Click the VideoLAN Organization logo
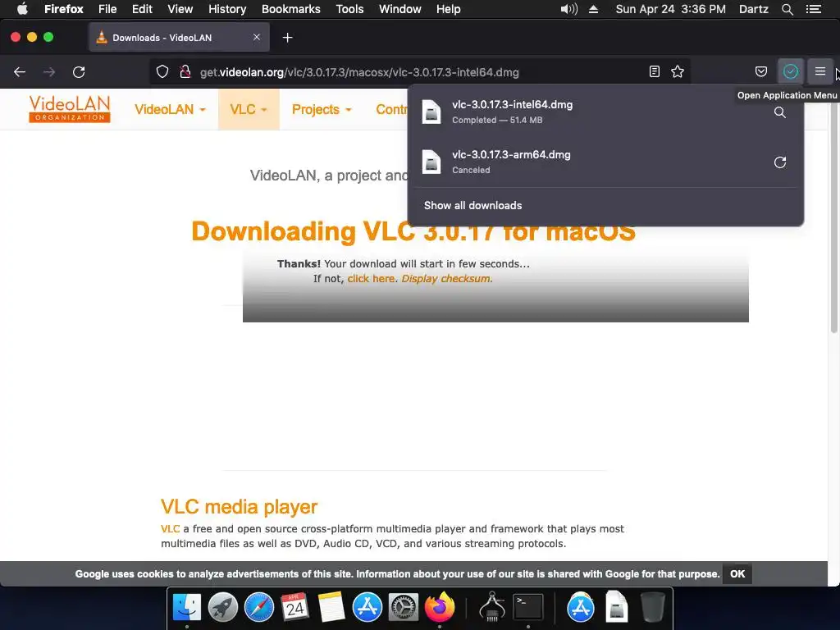The image size is (840, 630). tap(70, 109)
